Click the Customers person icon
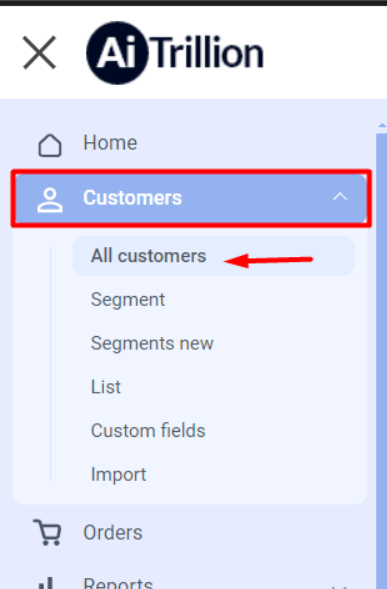The image size is (387, 589). click(50, 200)
